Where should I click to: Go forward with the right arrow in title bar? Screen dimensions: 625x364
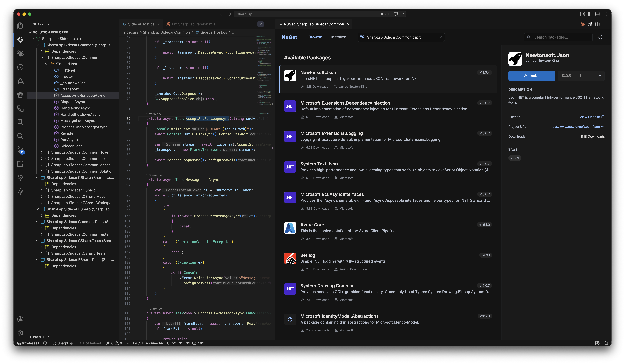click(x=229, y=14)
